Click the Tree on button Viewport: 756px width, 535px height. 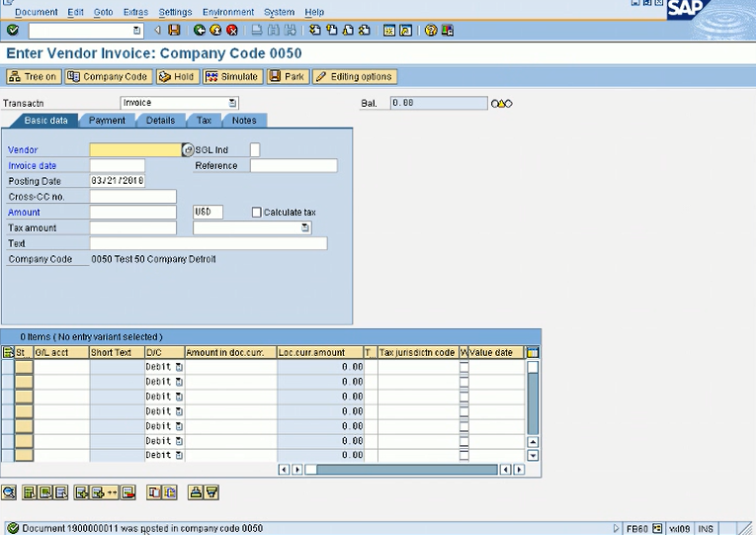34,77
